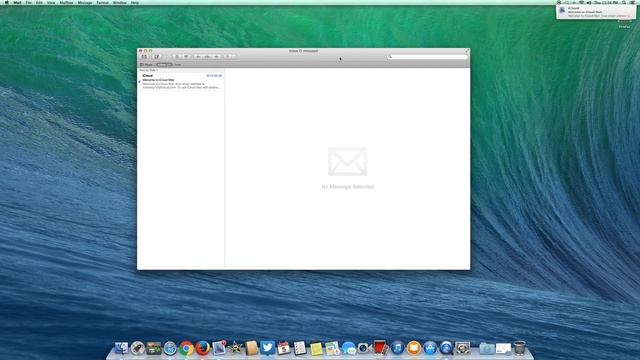The height and width of the screenshot is (360, 640).
Task: Open the Format menu
Action: (102, 2)
